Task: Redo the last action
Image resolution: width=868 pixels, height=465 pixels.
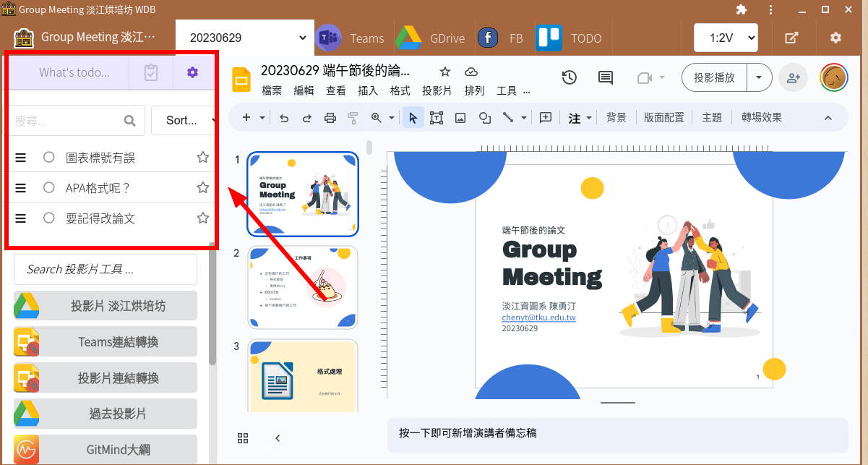Action: (x=307, y=118)
